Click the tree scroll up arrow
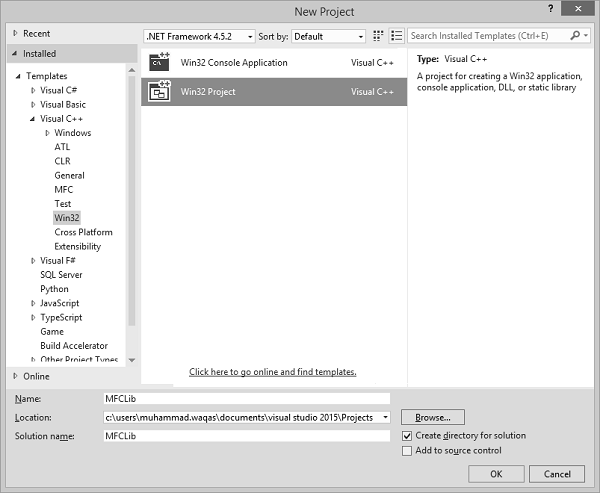Viewport: 600px width, 493px height. click(x=132, y=70)
